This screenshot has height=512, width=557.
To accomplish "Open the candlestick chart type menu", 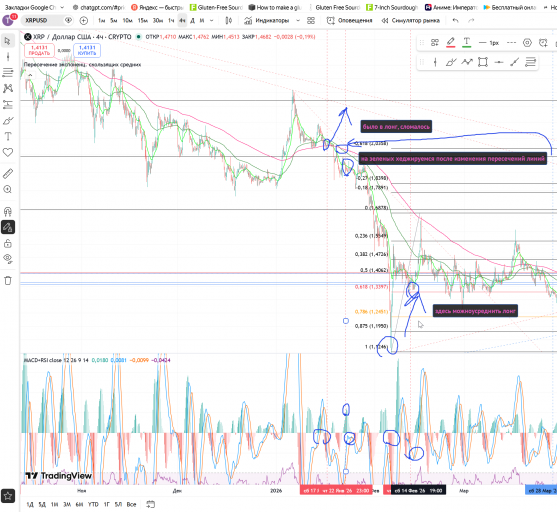I will pos(229,21).
